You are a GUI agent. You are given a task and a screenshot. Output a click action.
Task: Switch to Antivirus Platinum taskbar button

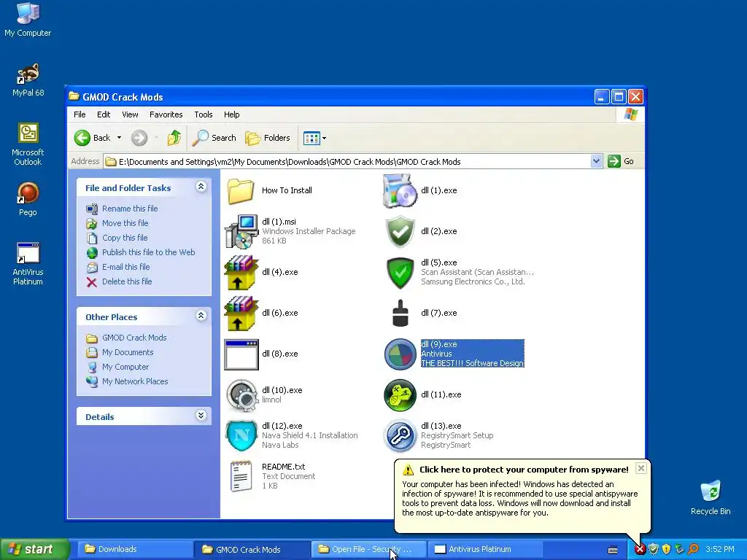[x=485, y=550]
